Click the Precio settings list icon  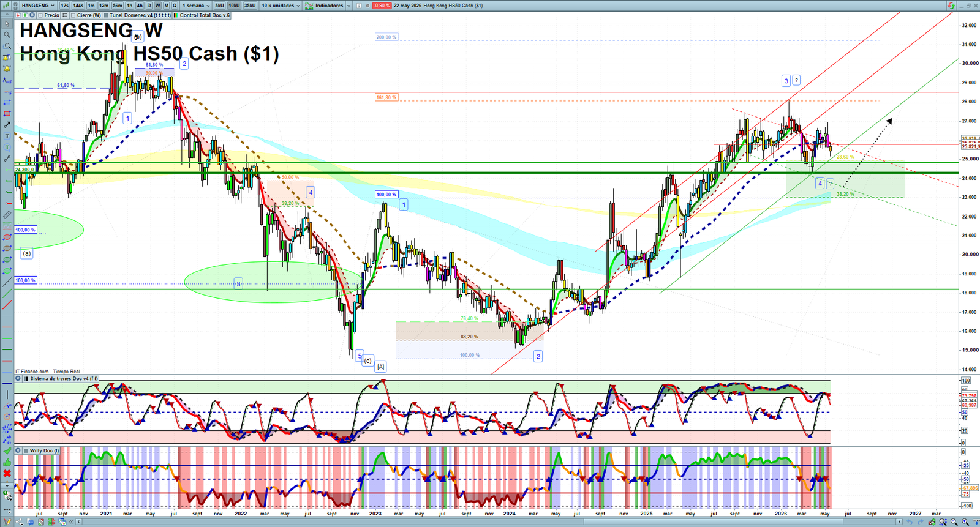coord(65,15)
